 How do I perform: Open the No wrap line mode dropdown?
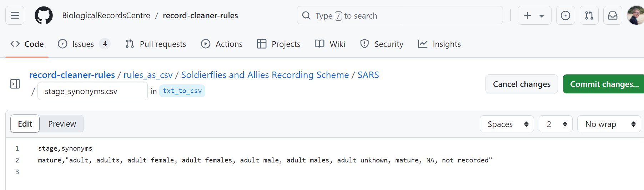[x=609, y=124]
